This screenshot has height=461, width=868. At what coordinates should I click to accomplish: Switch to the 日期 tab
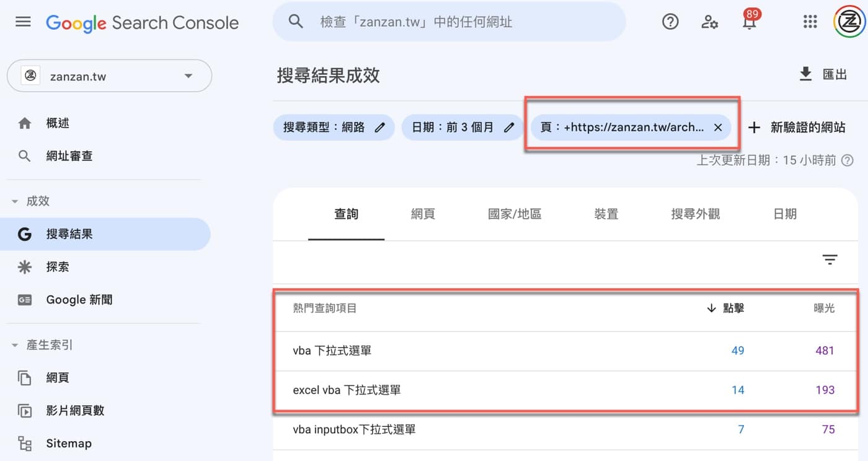(x=785, y=214)
